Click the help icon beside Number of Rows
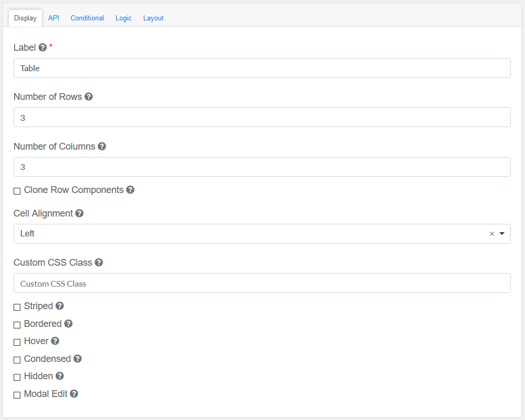The image size is (525, 420). click(x=88, y=97)
